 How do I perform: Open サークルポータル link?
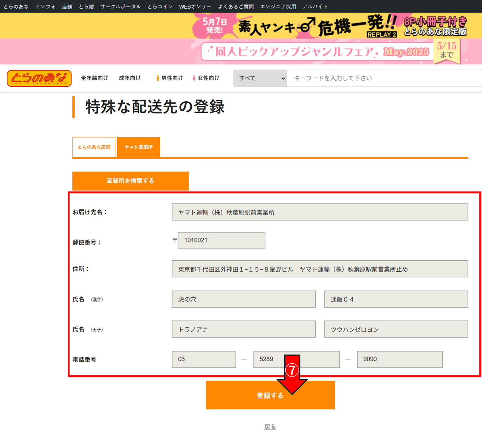coord(121,6)
